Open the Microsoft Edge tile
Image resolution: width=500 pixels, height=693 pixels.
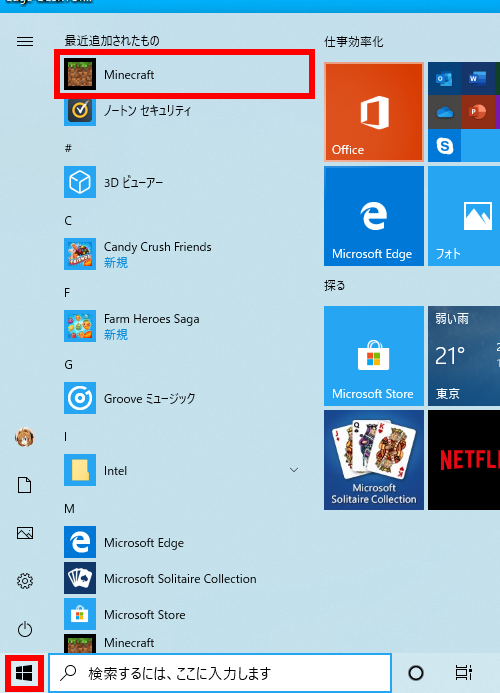[x=374, y=216]
